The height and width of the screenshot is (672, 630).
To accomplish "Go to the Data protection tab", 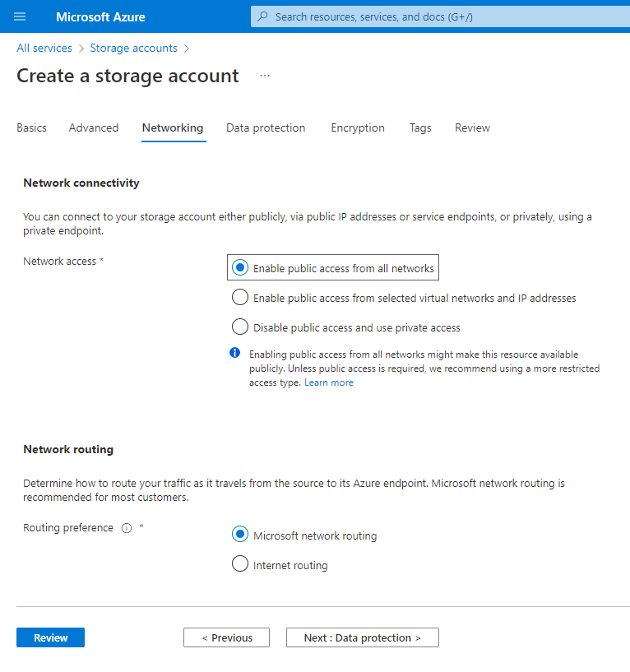I will (x=266, y=127).
